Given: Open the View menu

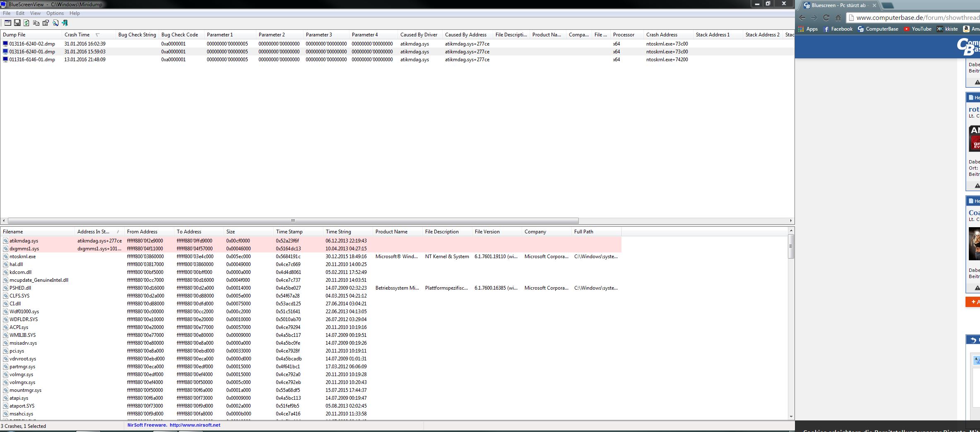Looking at the screenshot, I should tap(35, 13).
